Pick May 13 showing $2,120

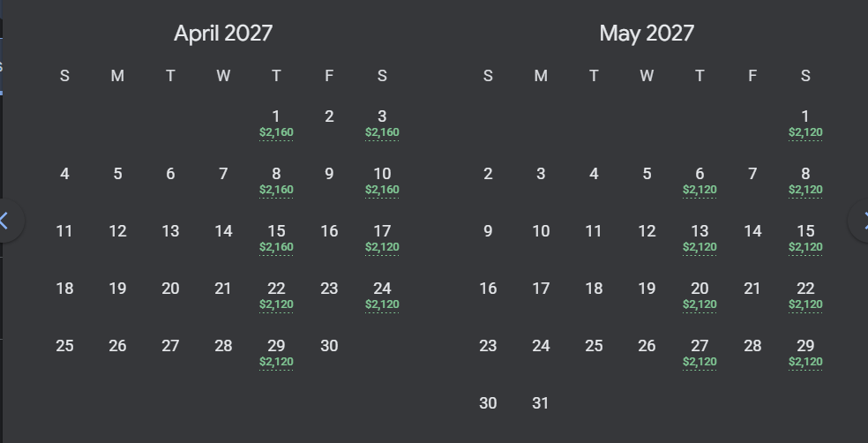700,238
